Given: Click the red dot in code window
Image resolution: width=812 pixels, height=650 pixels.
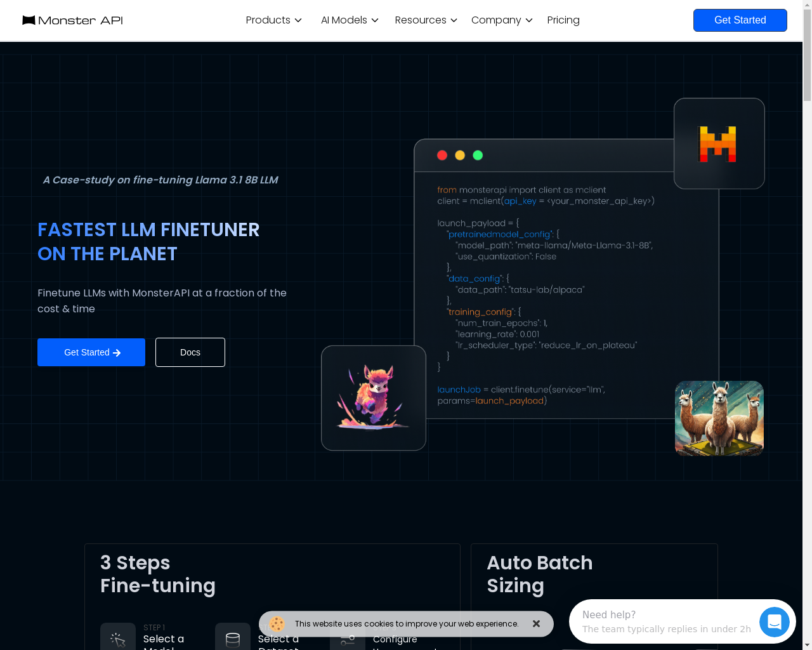Looking at the screenshot, I should (x=442, y=156).
